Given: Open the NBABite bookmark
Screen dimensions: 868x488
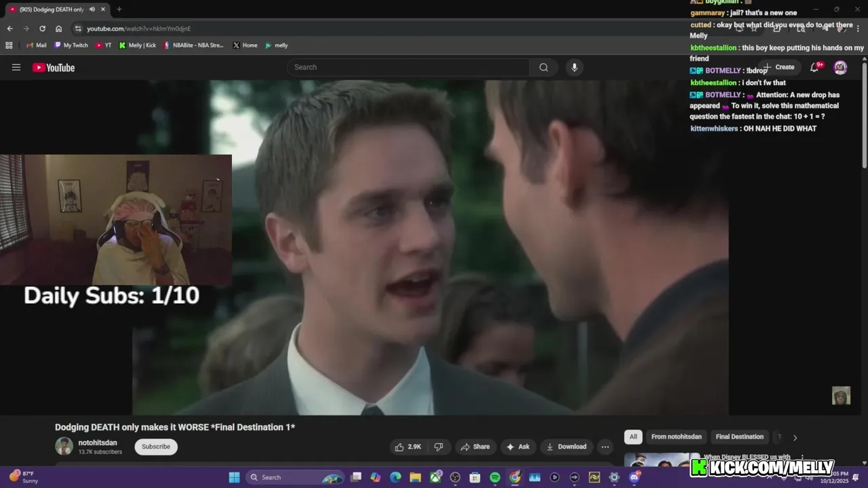Looking at the screenshot, I should click(x=194, y=45).
